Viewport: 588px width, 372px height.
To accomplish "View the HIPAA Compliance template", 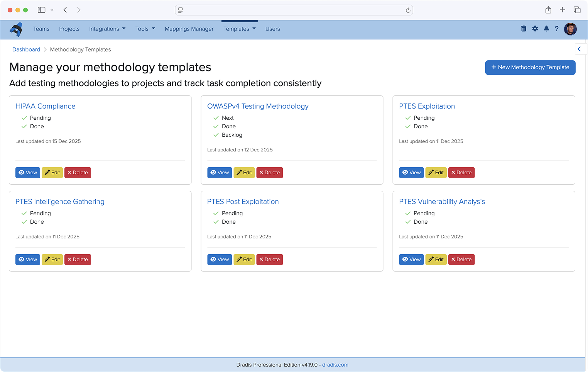I will 28,173.
